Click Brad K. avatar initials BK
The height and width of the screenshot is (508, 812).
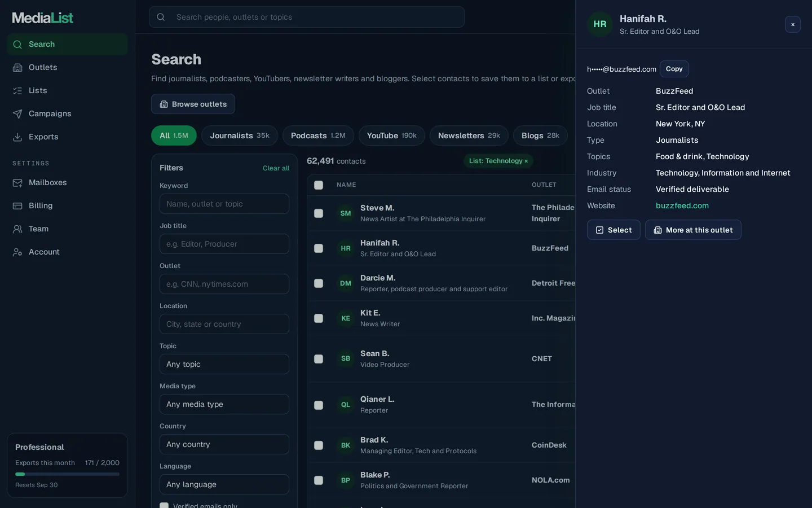tap(346, 445)
